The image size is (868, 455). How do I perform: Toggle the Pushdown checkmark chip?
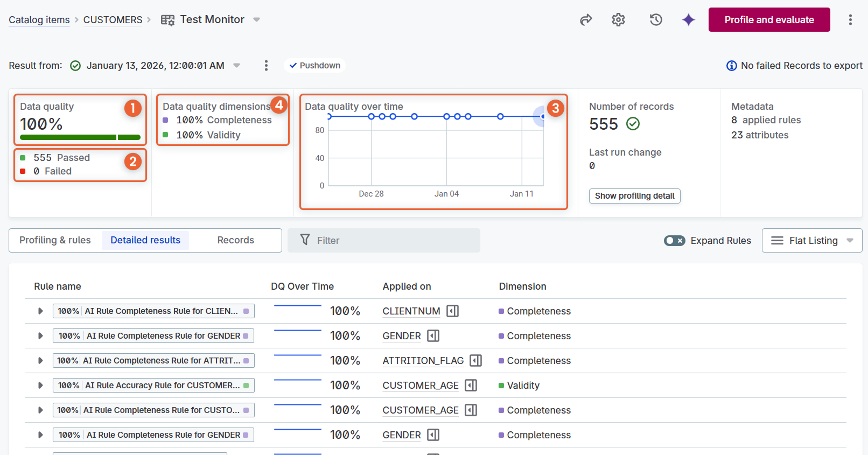(x=315, y=66)
